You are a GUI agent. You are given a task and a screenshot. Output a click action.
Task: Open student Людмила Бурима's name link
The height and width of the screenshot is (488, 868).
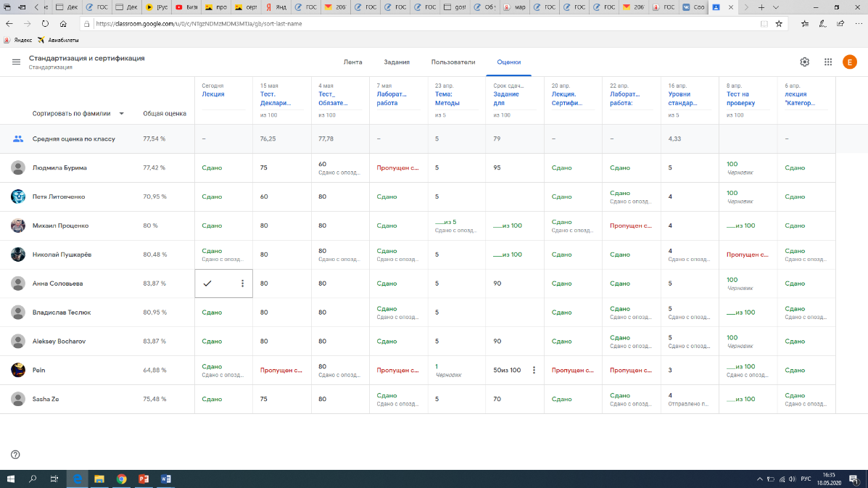(x=59, y=168)
